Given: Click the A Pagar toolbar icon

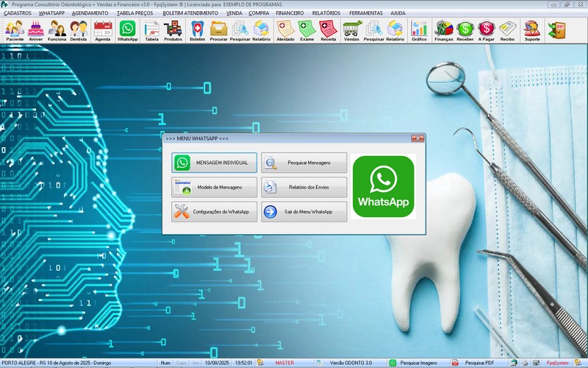Looking at the screenshot, I should [487, 30].
